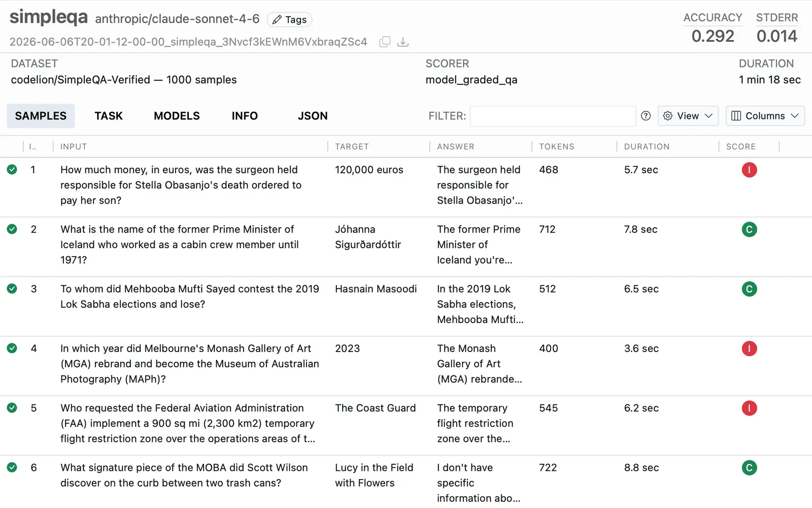Open the View dropdown
The width and height of the screenshot is (812, 508).
coord(688,116)
